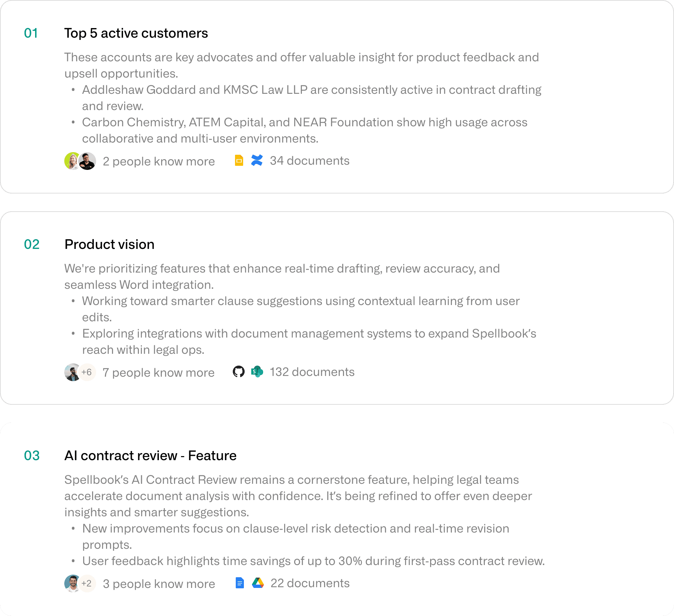Open the "34 documents" link
Viewport: 674px width, 616px height.
point(309,161)
